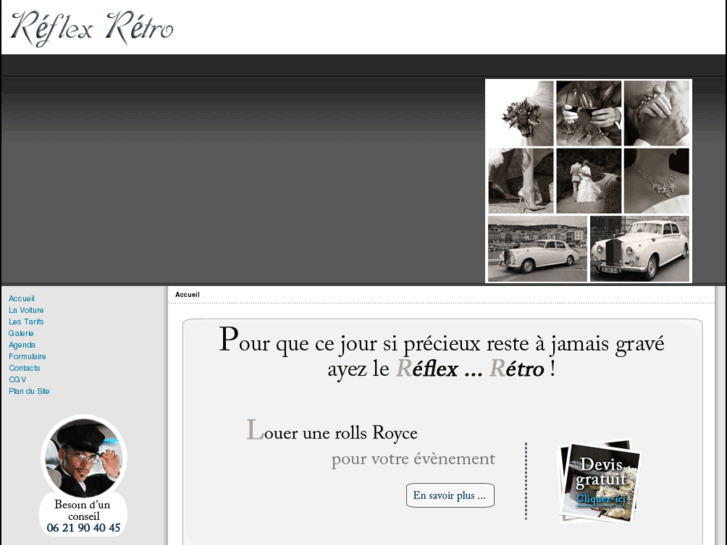This screenshot has width=727, height=545.
Task: Visit the Contacts page
Action: click(x=24, y=368)
